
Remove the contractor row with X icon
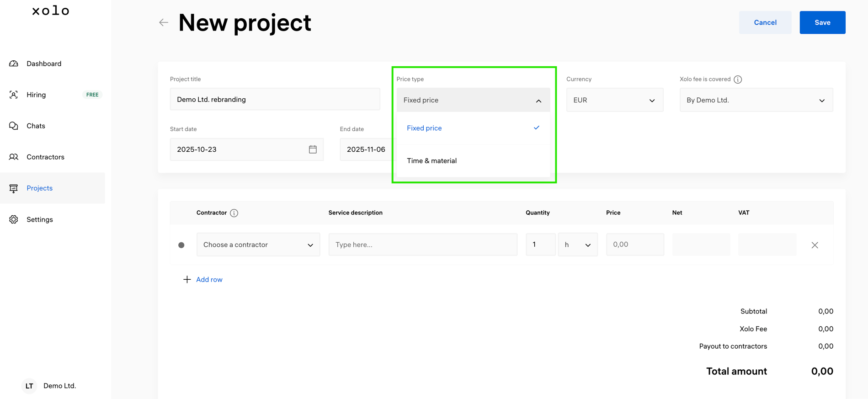[x=815, y=245]
